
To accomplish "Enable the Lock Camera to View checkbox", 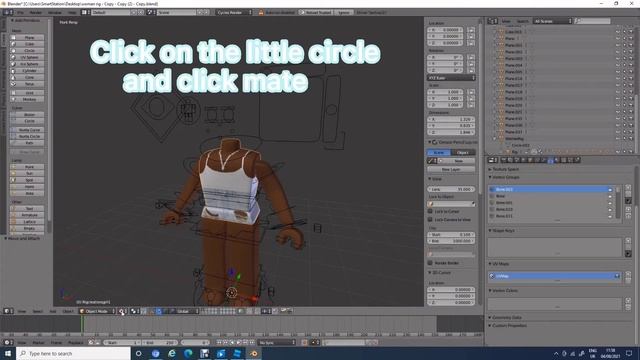I will [x=430, y=220].
